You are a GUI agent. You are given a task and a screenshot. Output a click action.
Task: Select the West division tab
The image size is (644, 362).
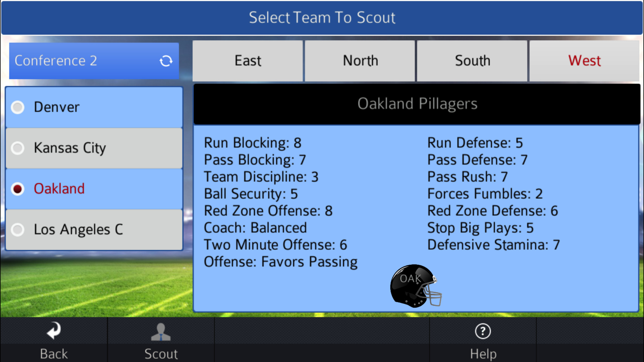[584, 61]
